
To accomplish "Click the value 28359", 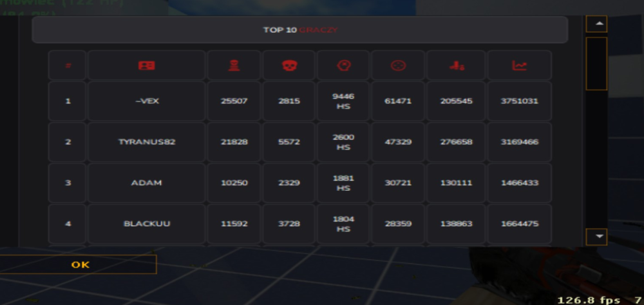I will pos(398,224).
